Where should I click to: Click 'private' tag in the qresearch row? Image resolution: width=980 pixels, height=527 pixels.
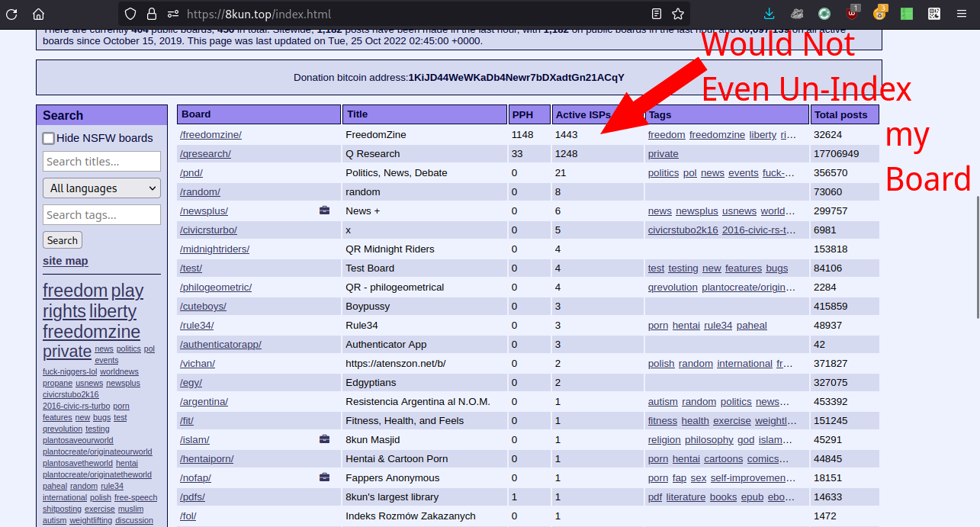pos(663,154)
